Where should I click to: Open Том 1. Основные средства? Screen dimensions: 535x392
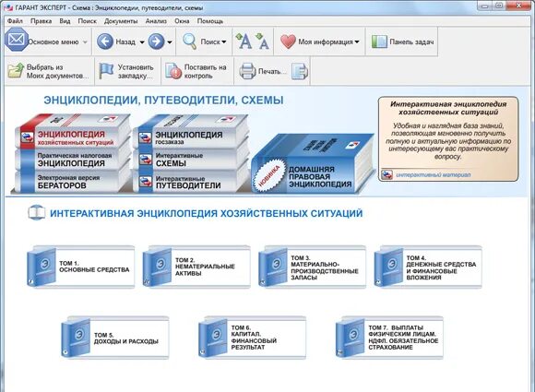coord(81,267)
